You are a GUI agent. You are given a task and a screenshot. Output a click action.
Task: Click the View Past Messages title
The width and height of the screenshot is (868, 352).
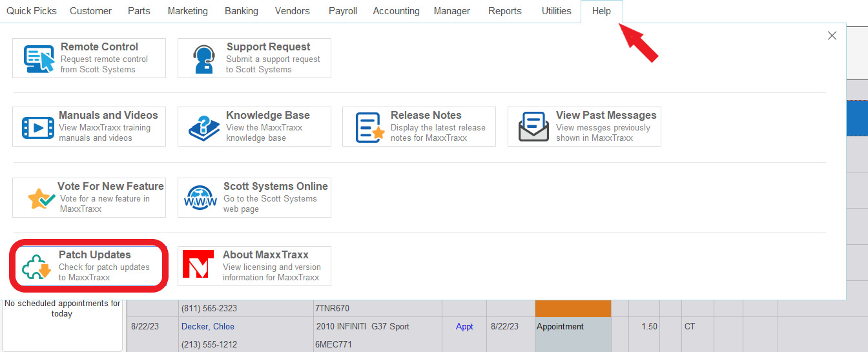pos(606,116)
